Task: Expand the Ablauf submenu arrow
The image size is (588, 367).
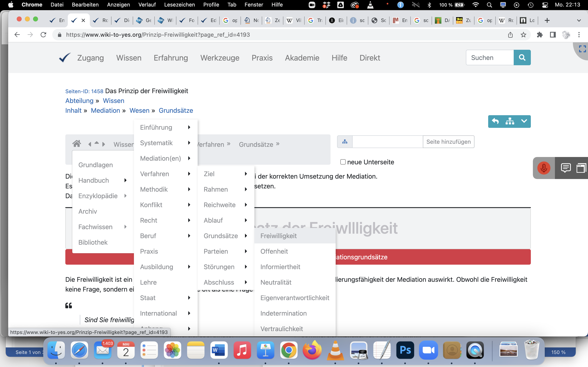Action: (x=246, y=220)
